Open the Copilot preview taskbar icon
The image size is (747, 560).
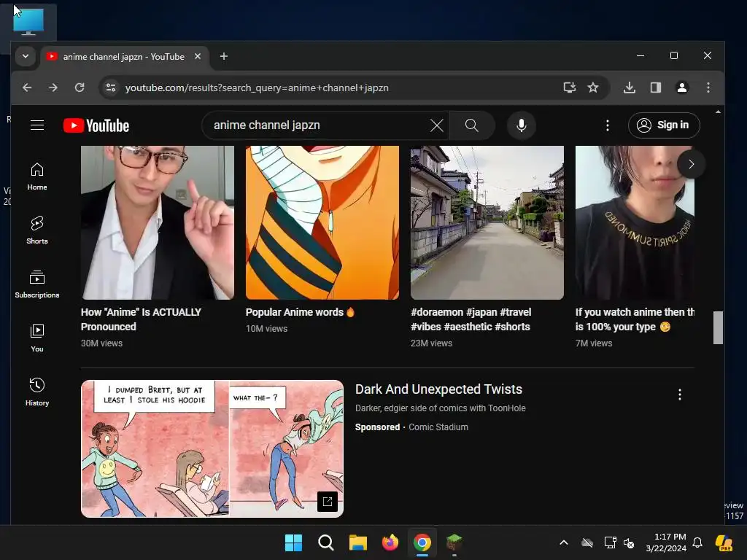[724, 542]
